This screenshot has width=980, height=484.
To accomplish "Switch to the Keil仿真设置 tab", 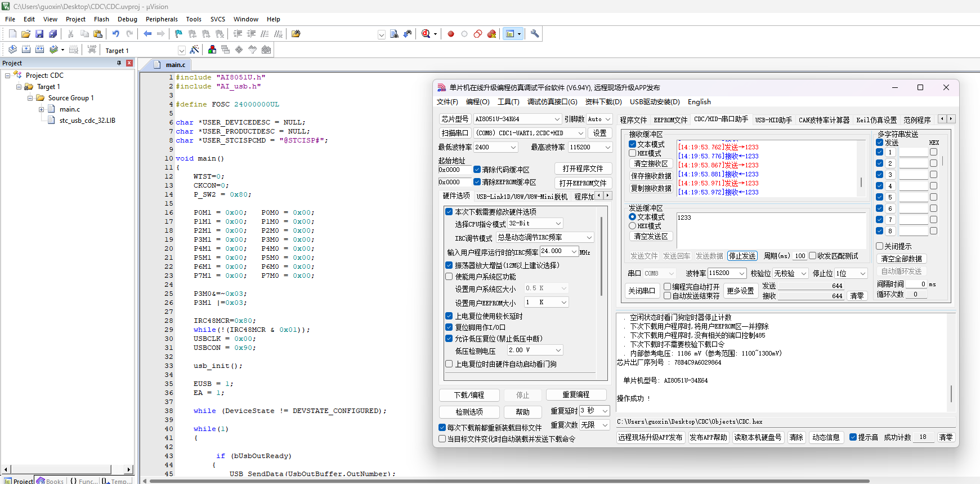I will pyautogui.click(x=876, y=120).
